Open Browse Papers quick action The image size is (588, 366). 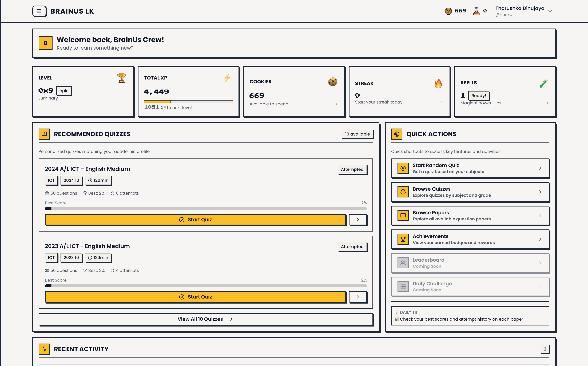[470, 215]
